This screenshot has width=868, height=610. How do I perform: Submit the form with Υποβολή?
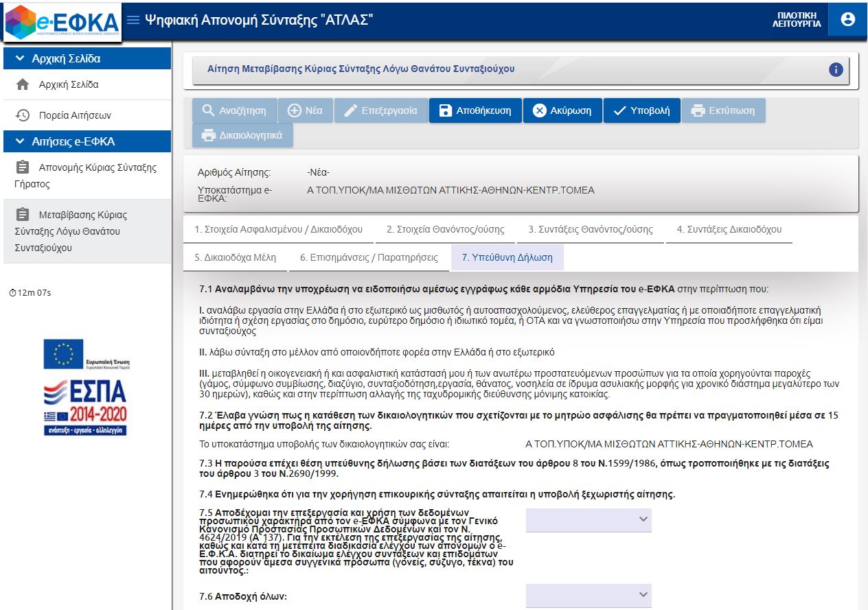pyautogui.click(x=641, y=110)
